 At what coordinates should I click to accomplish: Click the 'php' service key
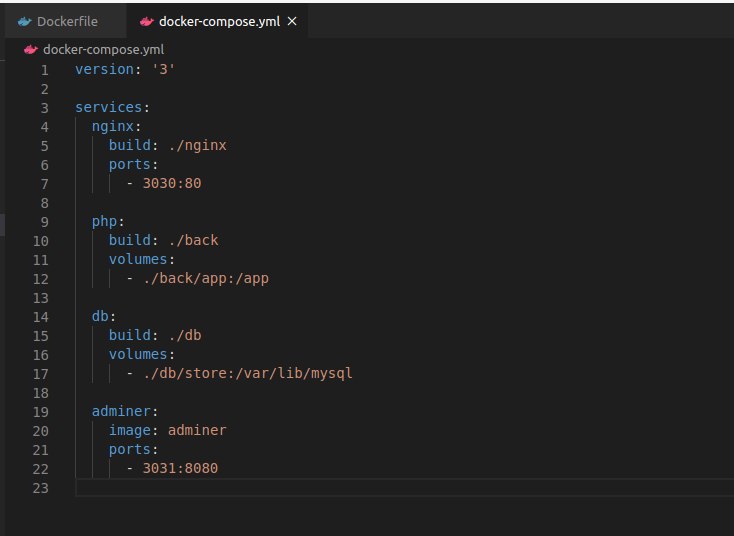click(105, 221)
